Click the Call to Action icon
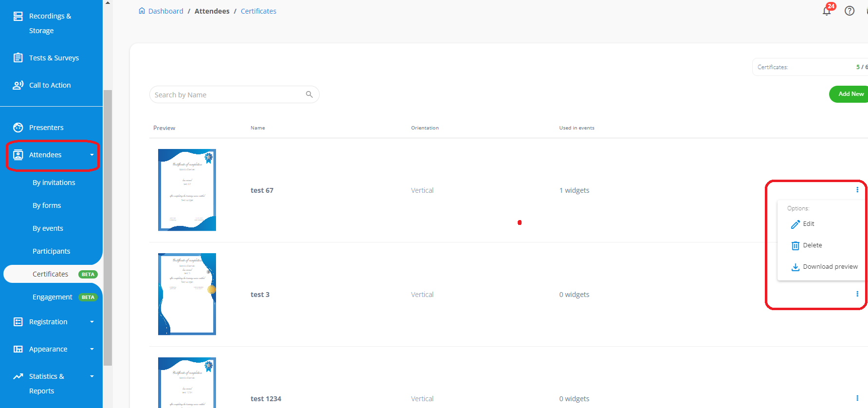868x408 pixels. point(18,85)
